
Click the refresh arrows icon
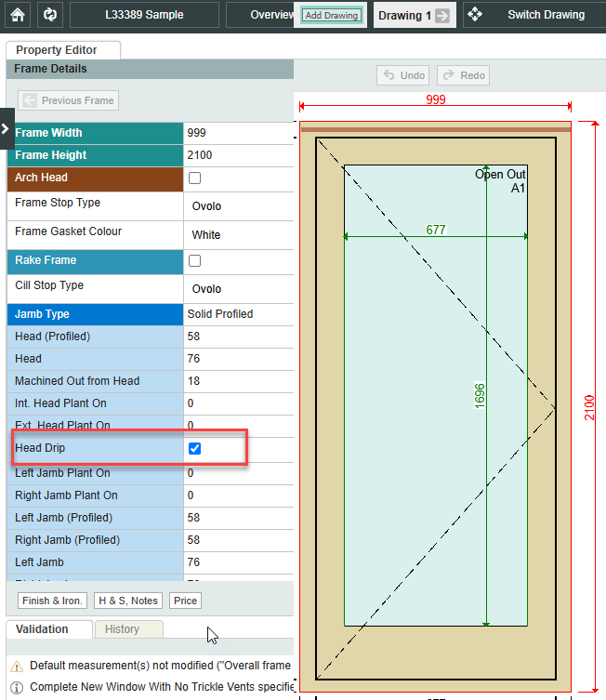pos(50,15)
